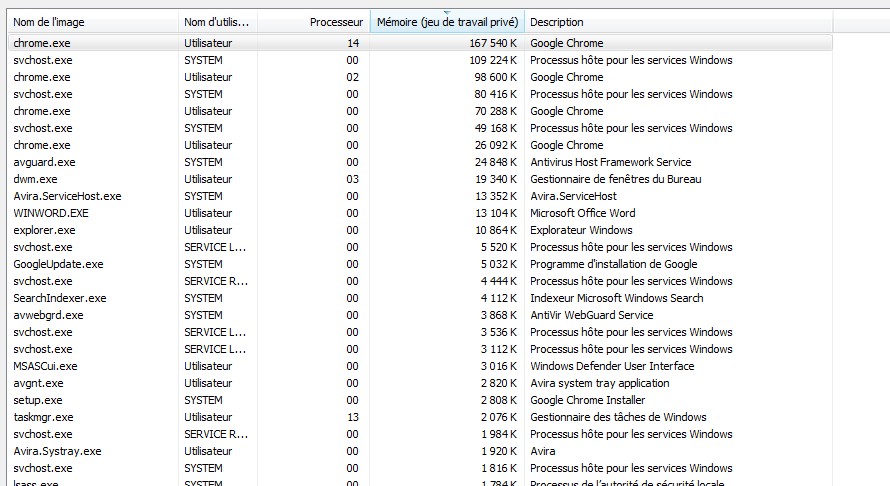Screen dimensions: 890x486
Task: Select the chrome.exe row using 167 540 K
Action: point(420,43)
